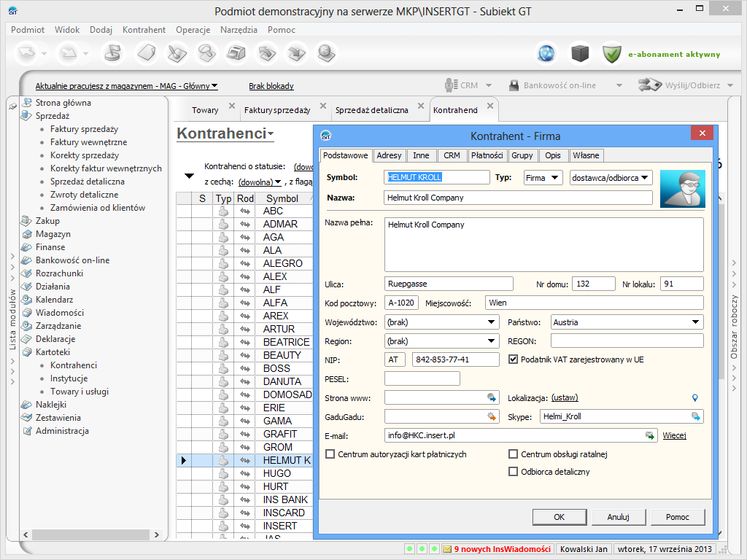
Task: Click the contractor avatar picture
Action: click(x=682, y=189)
